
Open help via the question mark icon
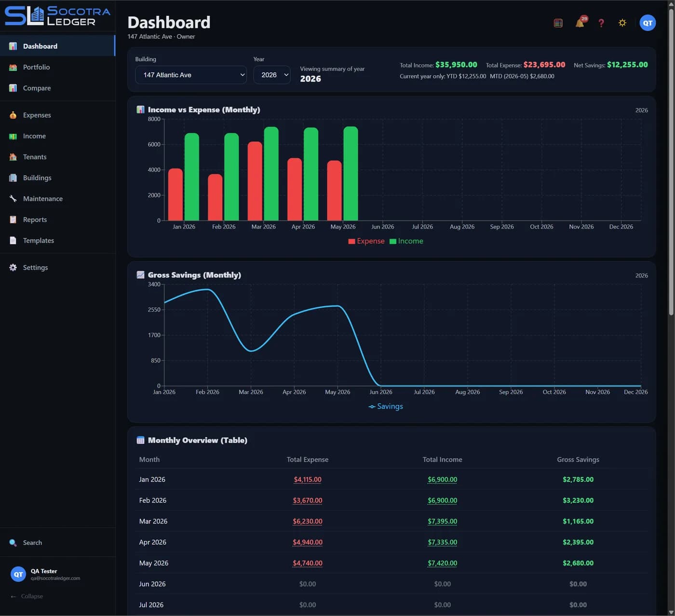(601, 23)
